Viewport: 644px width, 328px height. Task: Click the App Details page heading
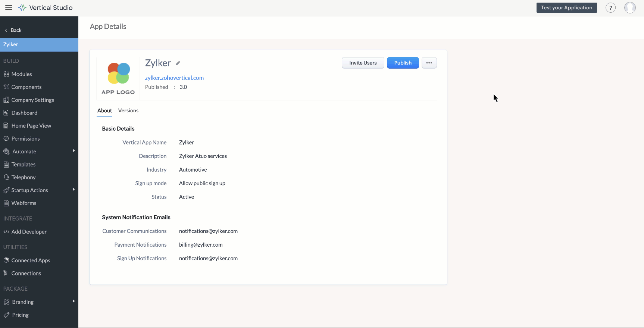(108, 26)
